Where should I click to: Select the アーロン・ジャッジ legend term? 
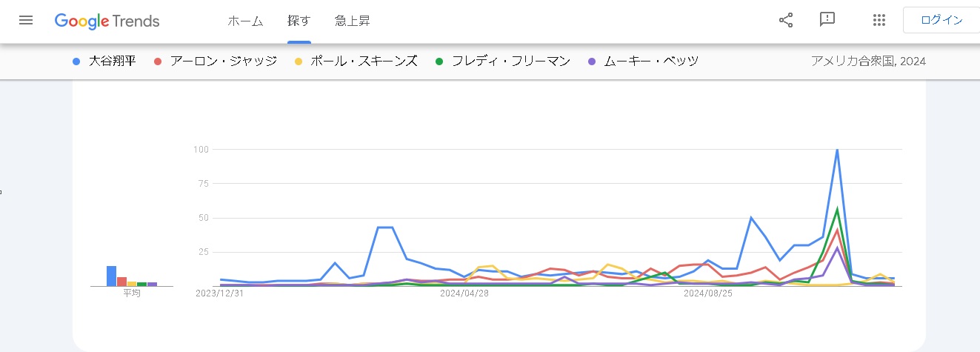coord(223,62)
